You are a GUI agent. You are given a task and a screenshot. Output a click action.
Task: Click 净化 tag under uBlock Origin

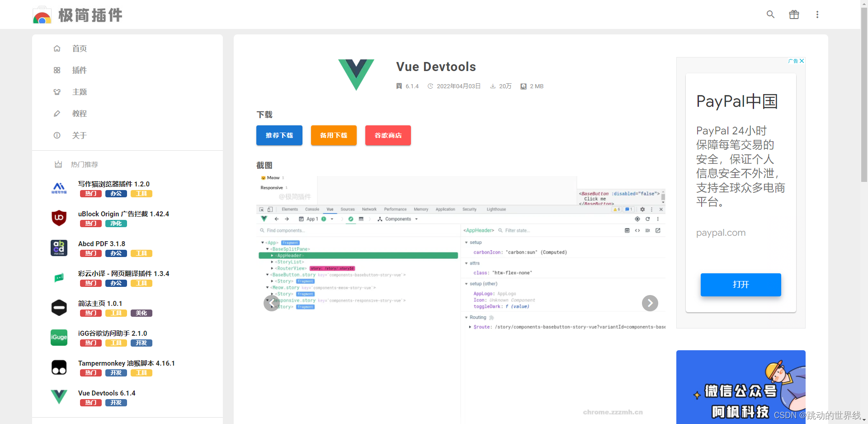click(x=116, y=224)
